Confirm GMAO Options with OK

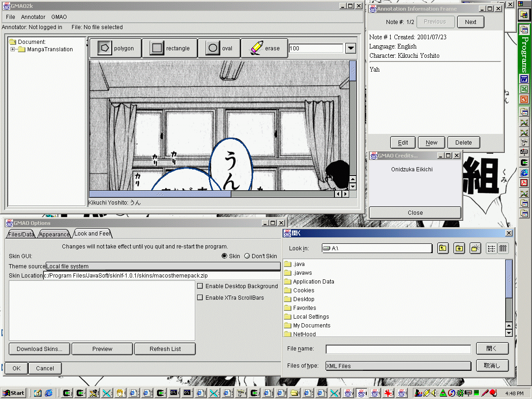point(16,368)
